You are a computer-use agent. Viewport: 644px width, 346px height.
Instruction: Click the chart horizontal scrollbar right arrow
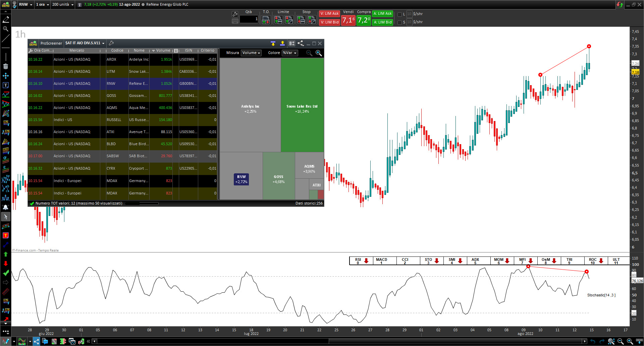point(585,341)
